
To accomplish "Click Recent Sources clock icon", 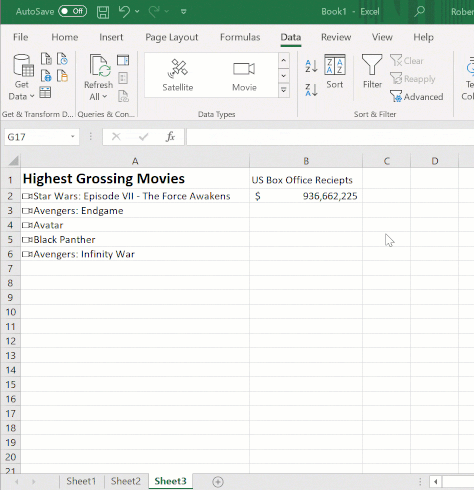I will (x=62, y=59).
